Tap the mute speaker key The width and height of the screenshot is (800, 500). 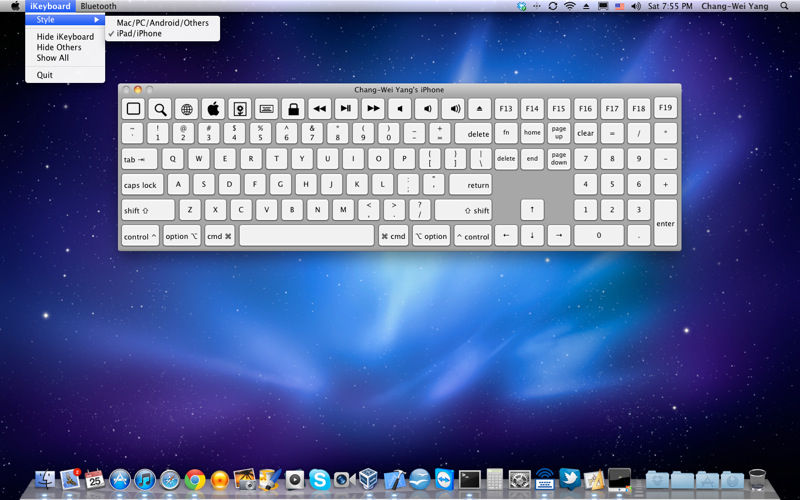[x=399, y=109]
